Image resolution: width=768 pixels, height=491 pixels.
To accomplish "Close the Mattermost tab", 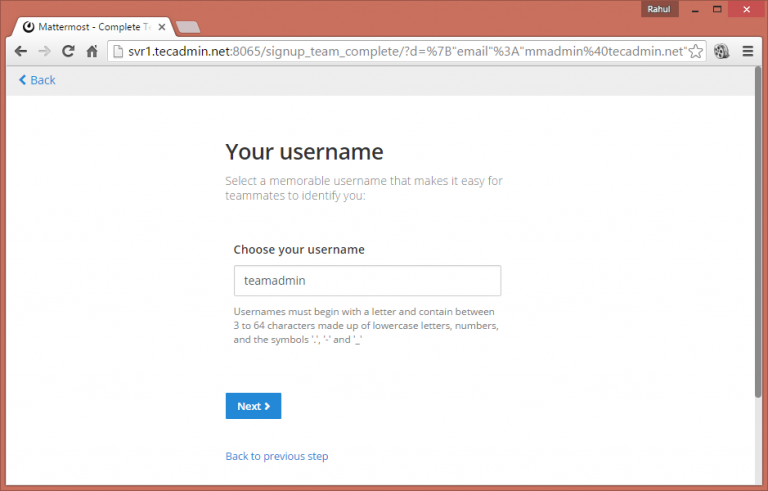I will click(x=161, y=25).
